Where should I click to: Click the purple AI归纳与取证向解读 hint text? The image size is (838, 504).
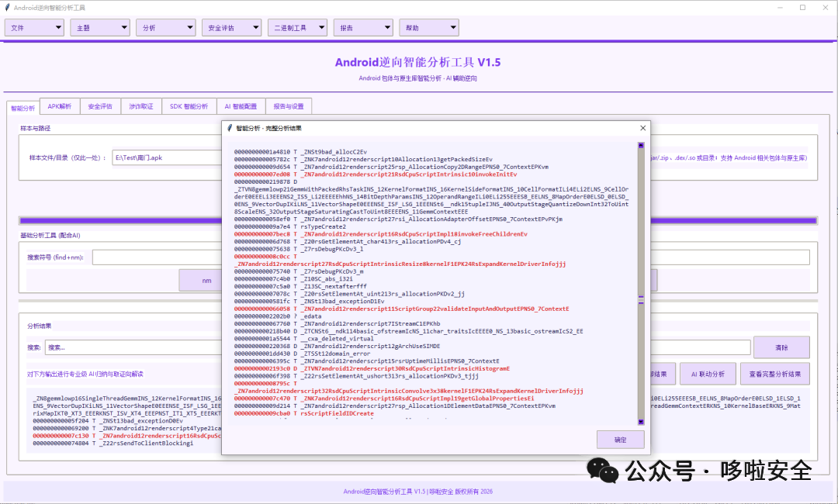point(85,375)
